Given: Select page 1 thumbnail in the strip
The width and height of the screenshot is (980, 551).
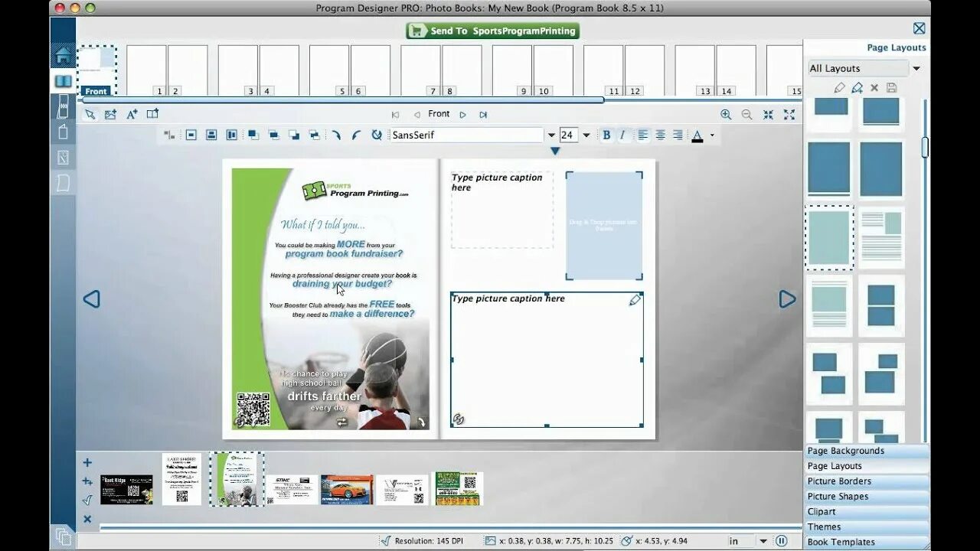Looking at the screenshot, I should [x=146, y=70].
